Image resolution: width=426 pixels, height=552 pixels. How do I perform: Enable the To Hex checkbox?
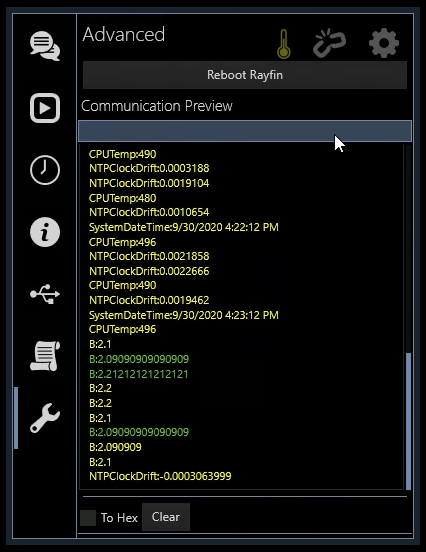[88, 518]
